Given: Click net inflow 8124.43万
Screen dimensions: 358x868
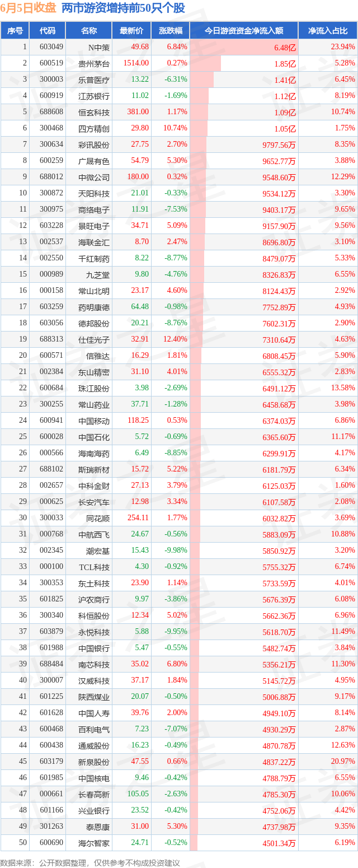Looking at the screenshot, I should (279, 291).
